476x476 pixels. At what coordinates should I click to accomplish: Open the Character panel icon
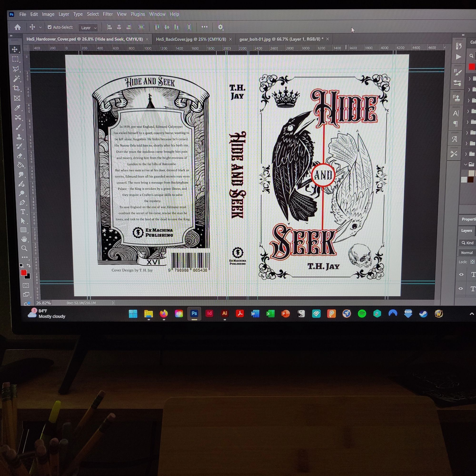(456, 113)
